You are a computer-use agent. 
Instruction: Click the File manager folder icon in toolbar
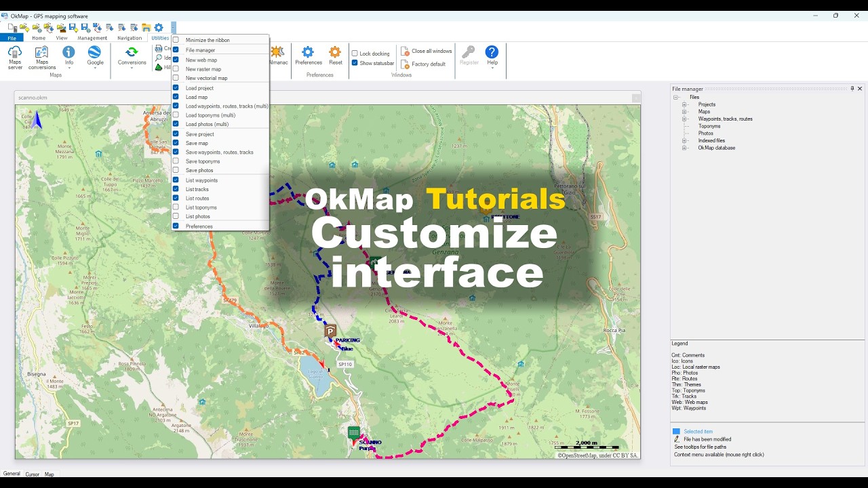146,28
